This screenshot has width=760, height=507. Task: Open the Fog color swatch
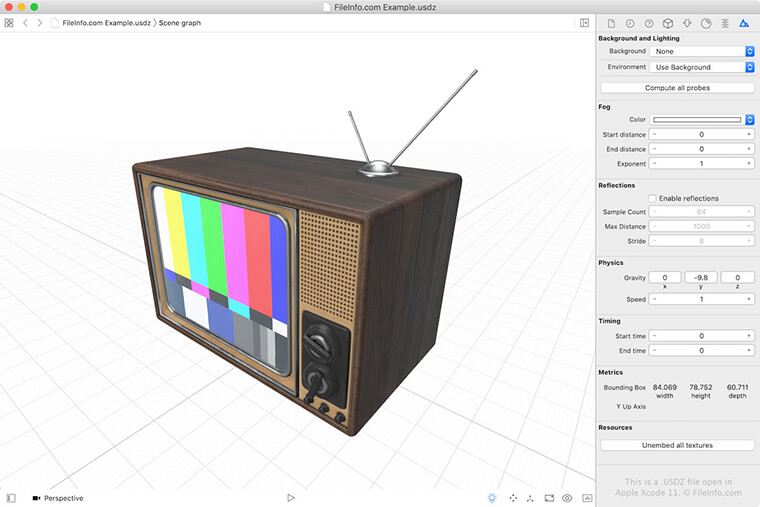click(697, 119)
